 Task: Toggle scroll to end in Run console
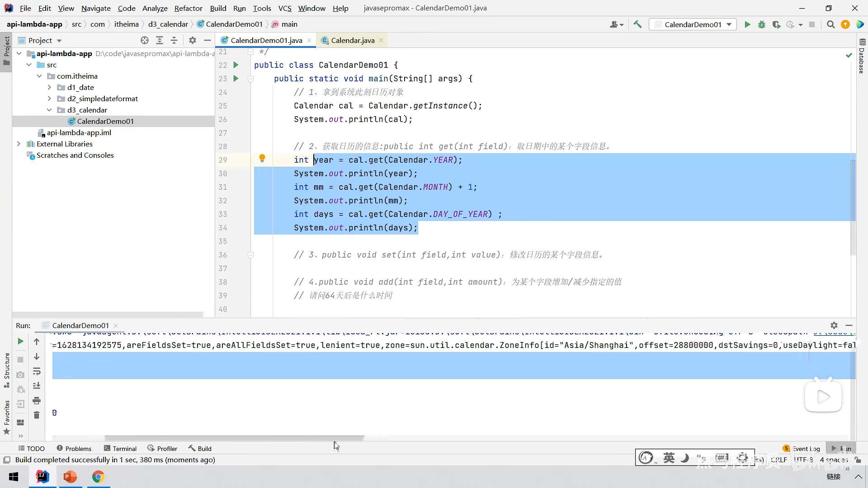pos(37,386)
